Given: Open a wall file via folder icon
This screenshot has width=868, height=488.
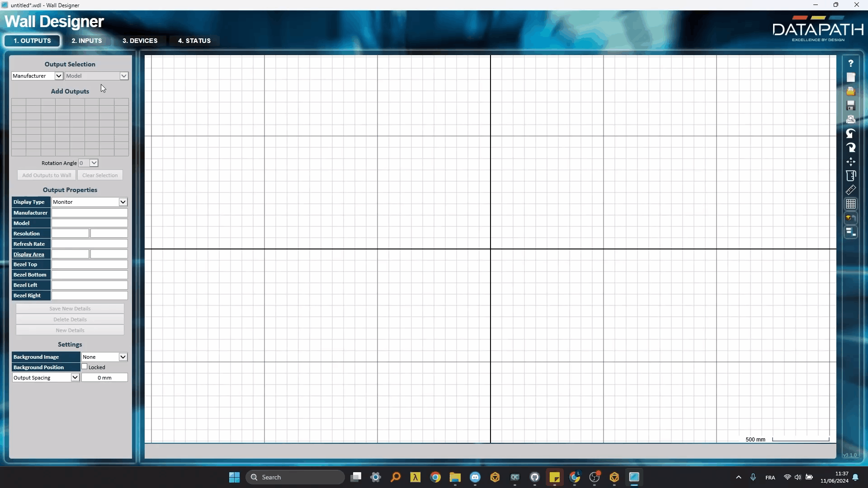Looking at the screenshot, I should pyautogui.click(x=850, y=91).
